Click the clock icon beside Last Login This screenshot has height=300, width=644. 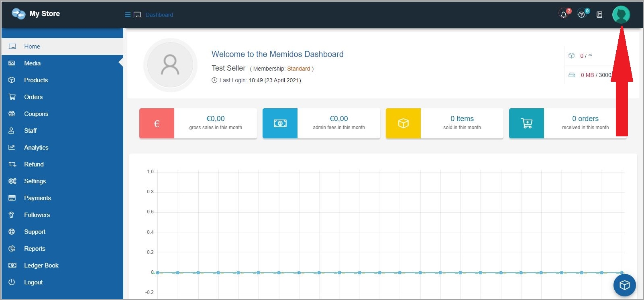tap(214, 80)
